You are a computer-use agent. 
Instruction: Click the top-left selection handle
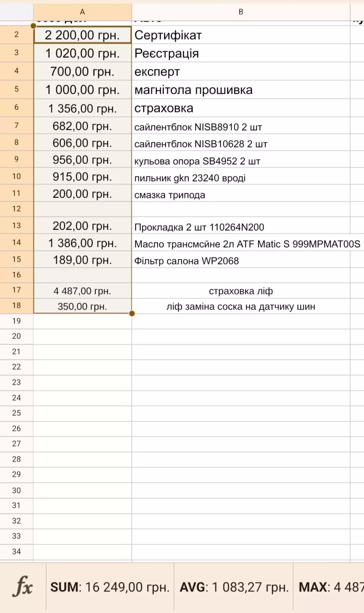click(33, 26)
